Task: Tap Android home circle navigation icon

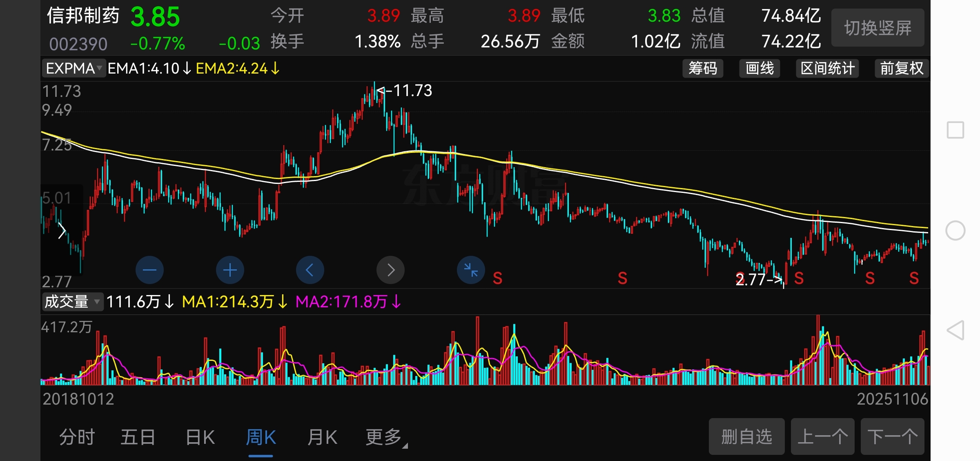Action: (955, 230)
